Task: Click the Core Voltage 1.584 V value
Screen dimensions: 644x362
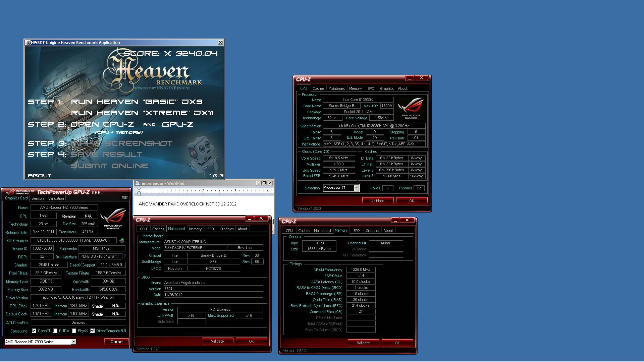Action: point(381,118)
